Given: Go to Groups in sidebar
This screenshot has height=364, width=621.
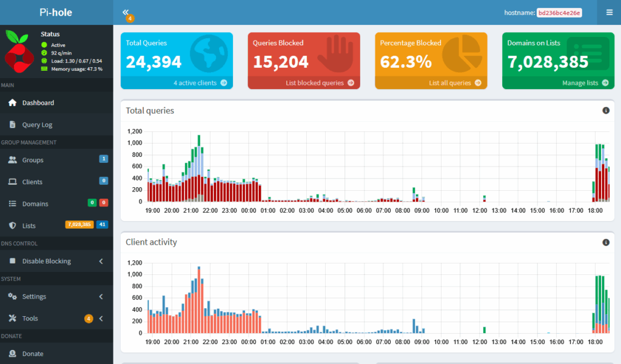Looking at the screenshot, I should tap(33, 160).
